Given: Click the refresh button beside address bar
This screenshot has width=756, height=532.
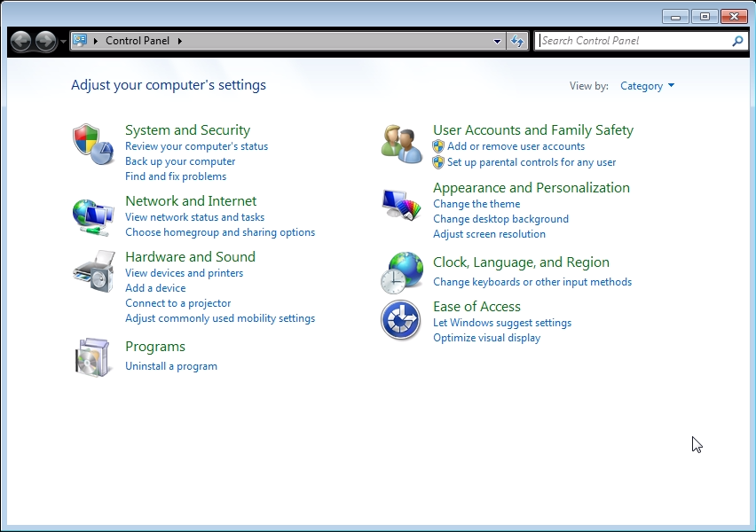Looking at the screenshot, I should coord(518,41).
